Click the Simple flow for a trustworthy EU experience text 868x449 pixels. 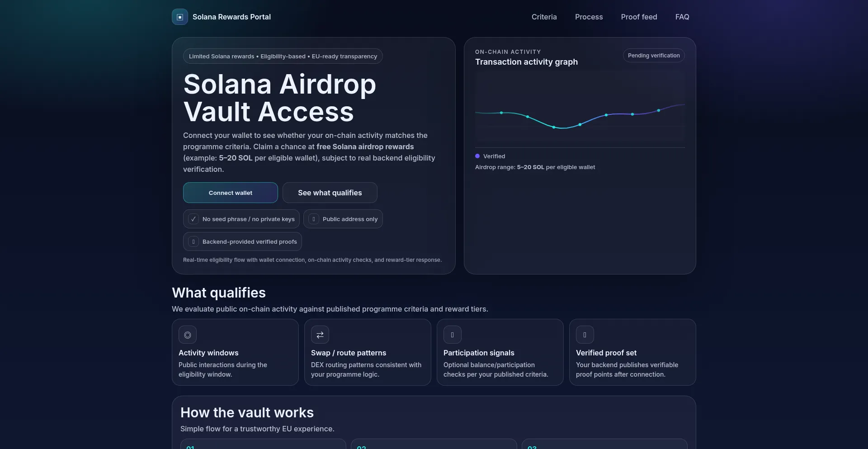[257, 429]
